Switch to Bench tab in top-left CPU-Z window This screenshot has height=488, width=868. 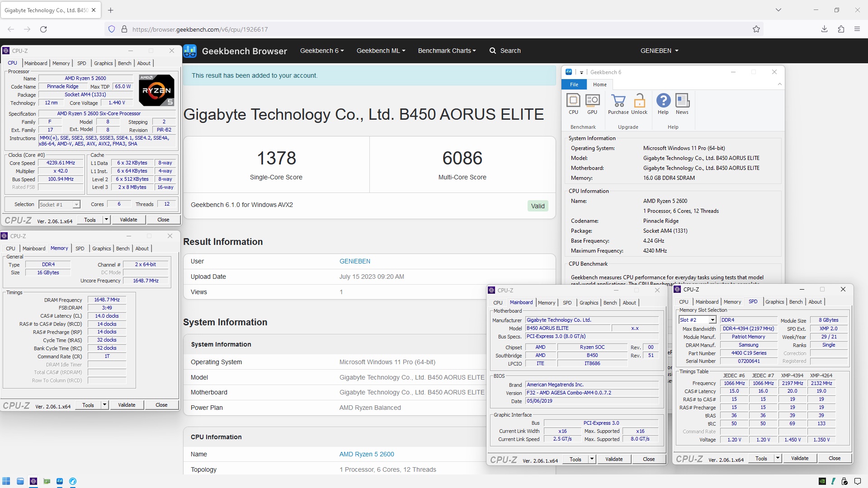click(124, 63)
